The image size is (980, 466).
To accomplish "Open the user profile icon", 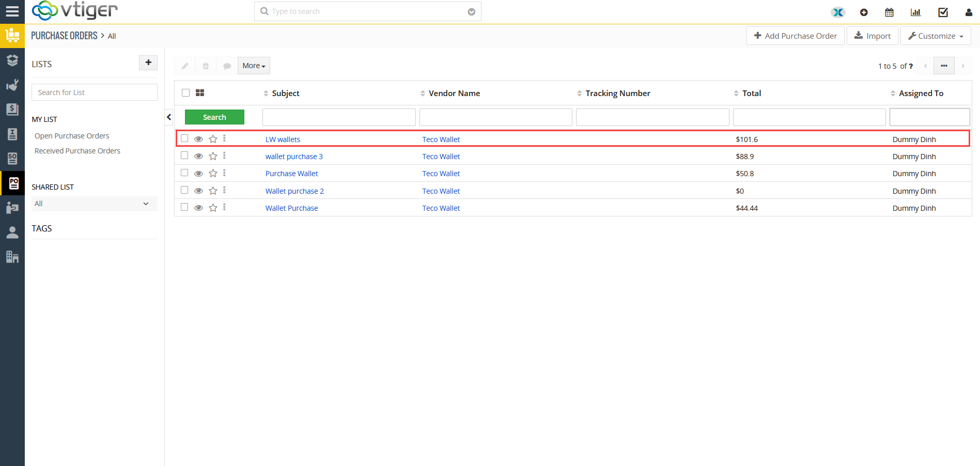I will point(969,12).
